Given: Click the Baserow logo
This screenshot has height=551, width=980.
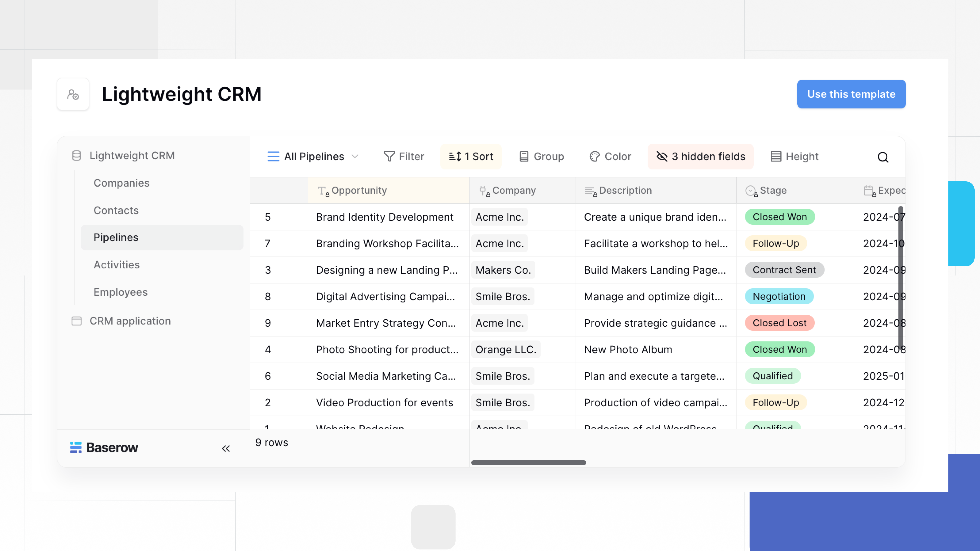Looking at the screenshot, I should [x=104, y=447].
